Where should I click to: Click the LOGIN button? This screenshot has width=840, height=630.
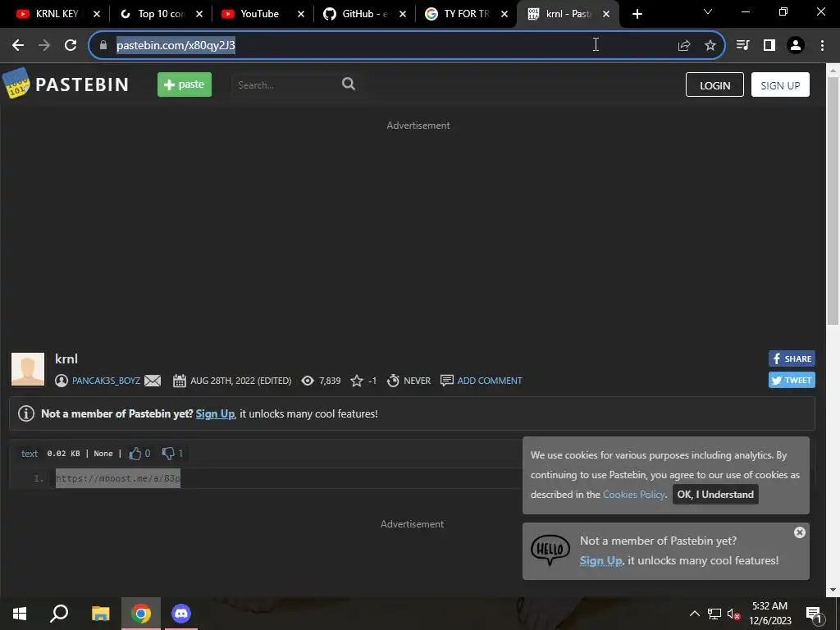(714, 84)
